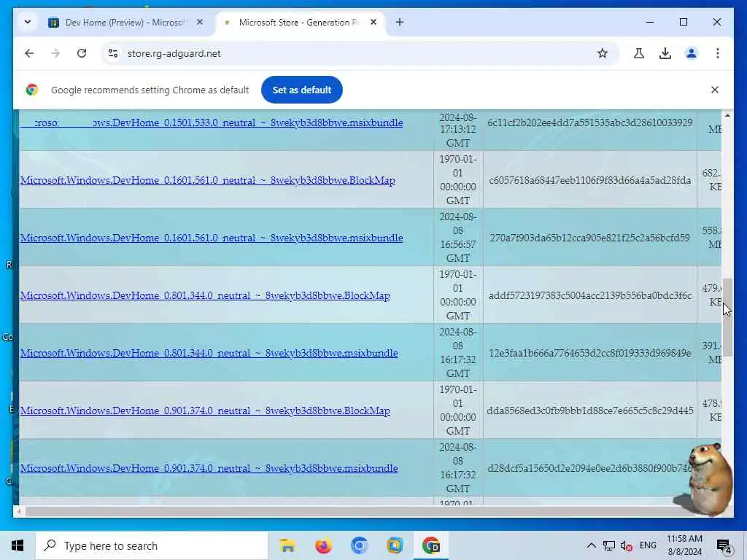Select the Microsoft Store - Generation tab
747x560 pixels.
[300, 23]
